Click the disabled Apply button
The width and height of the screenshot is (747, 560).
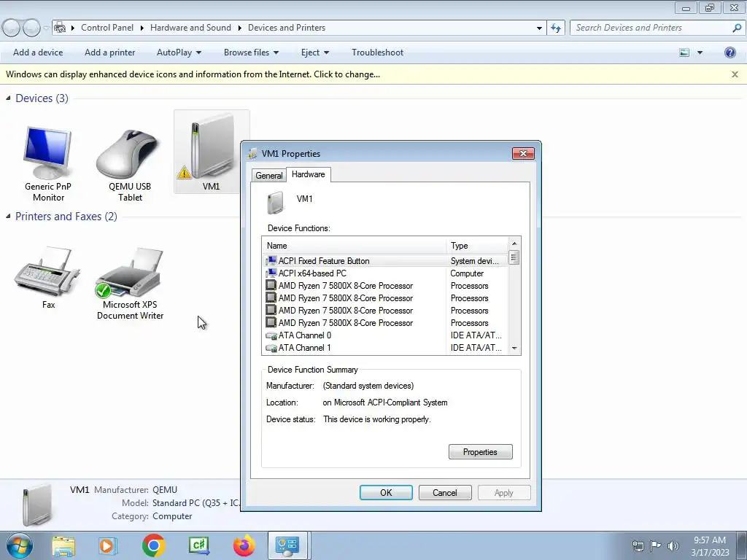[504, 493]
